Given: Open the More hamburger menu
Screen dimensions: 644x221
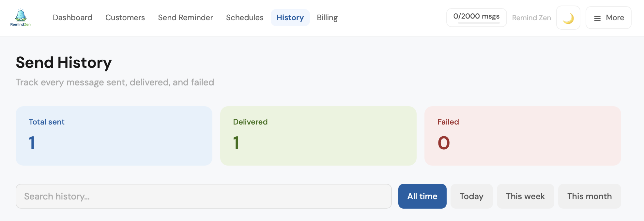Looking at the screenshot, I should (608, 18).
